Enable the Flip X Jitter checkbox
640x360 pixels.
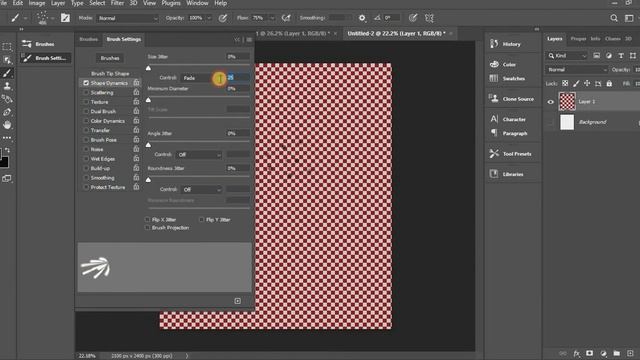(147, 219)
